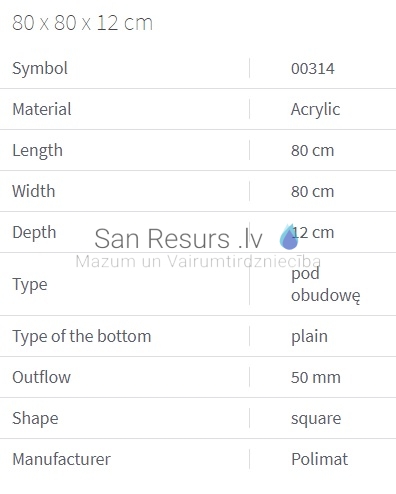Select the Shape row label
This screenshot has height=494, width=396.
[x=35, y=418]
